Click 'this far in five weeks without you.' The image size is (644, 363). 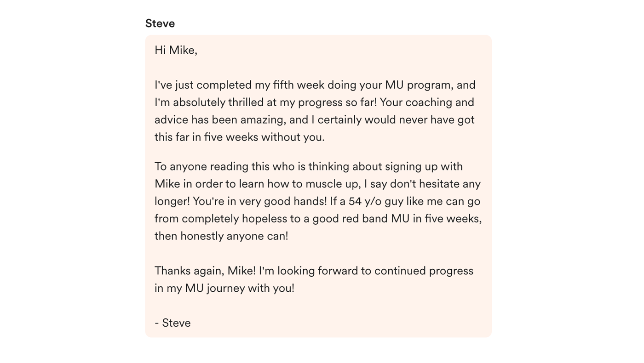pyautogui.click(x=240, y=137)
